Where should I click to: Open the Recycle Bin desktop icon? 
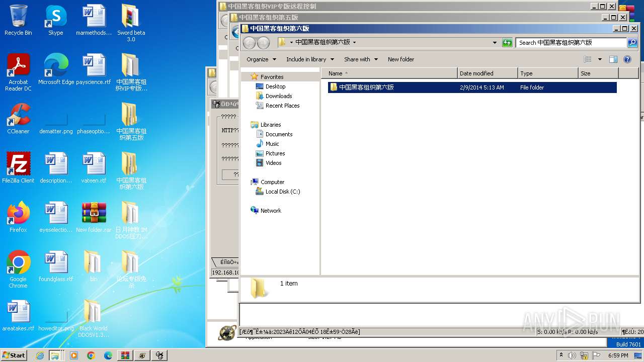coord(18,20)
